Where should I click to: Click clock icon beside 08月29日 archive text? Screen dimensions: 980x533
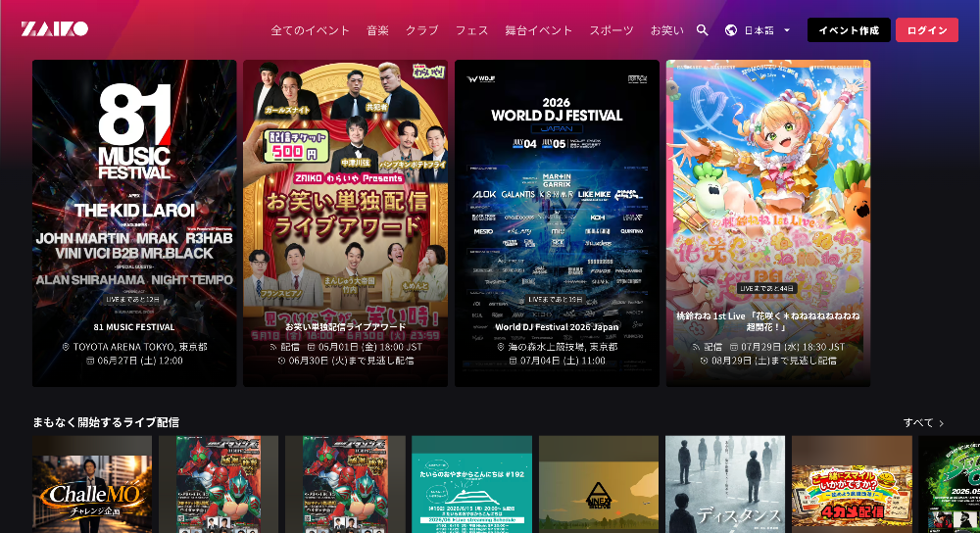tap(704, 361)
